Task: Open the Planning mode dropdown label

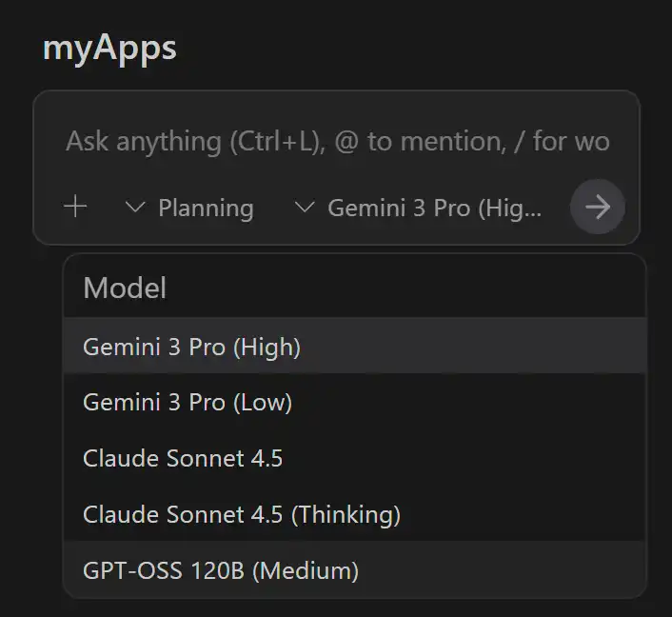Action: point(206,208)
